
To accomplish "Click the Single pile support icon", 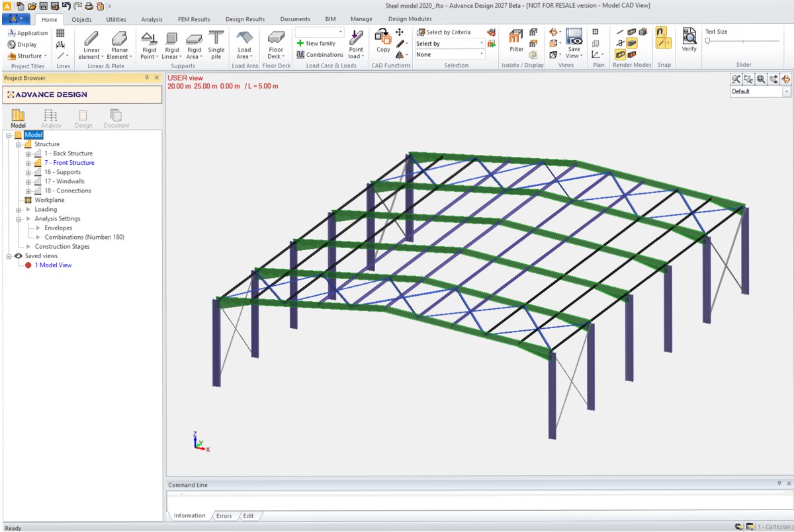I will [x=216, y=44].
